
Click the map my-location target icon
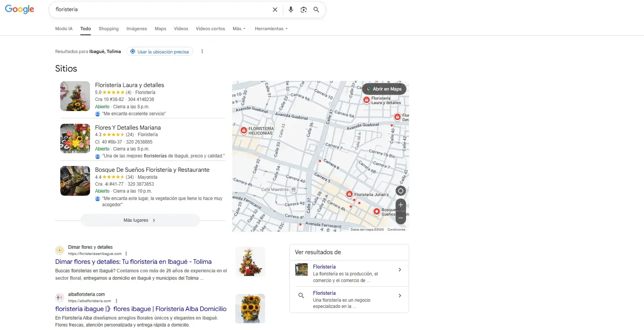(401, 191)
